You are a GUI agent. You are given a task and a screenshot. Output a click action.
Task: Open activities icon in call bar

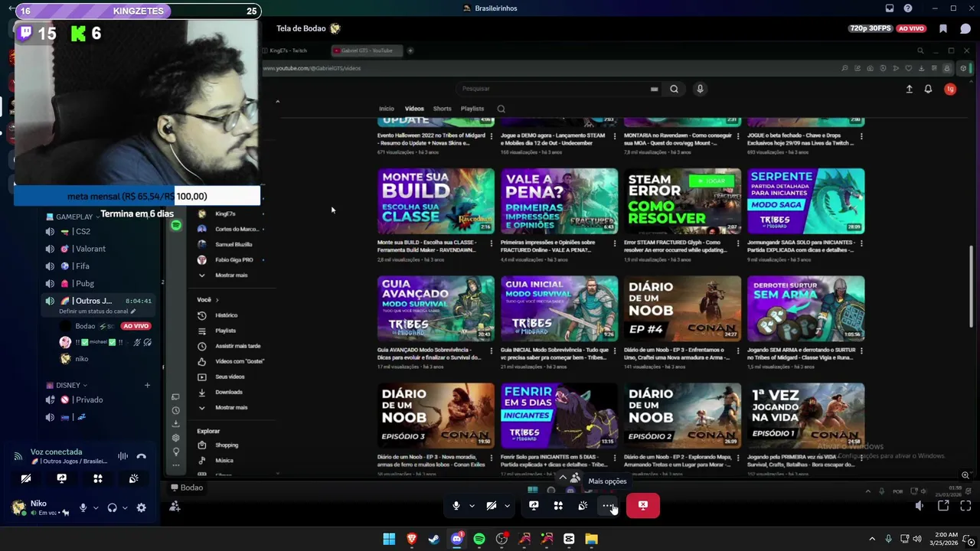[x=558, y=506]
